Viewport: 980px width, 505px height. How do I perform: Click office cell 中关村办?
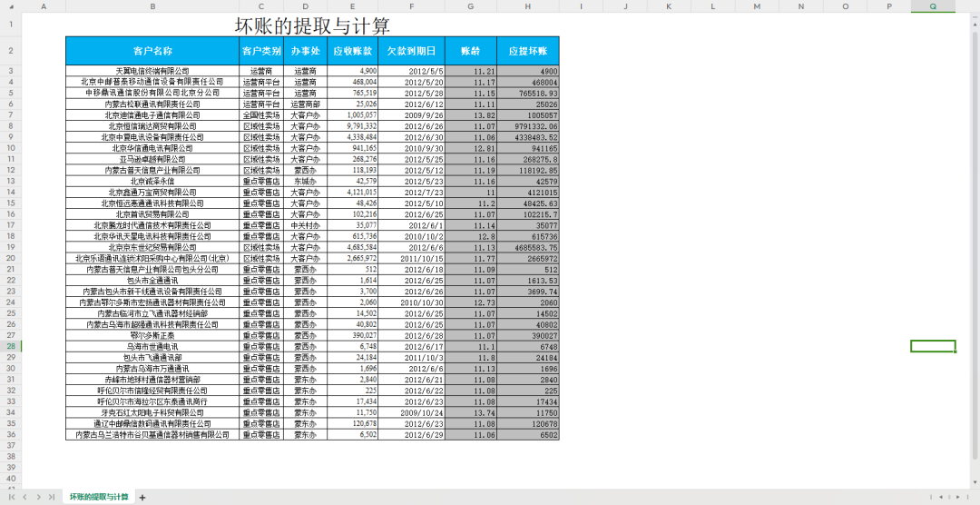306,225
